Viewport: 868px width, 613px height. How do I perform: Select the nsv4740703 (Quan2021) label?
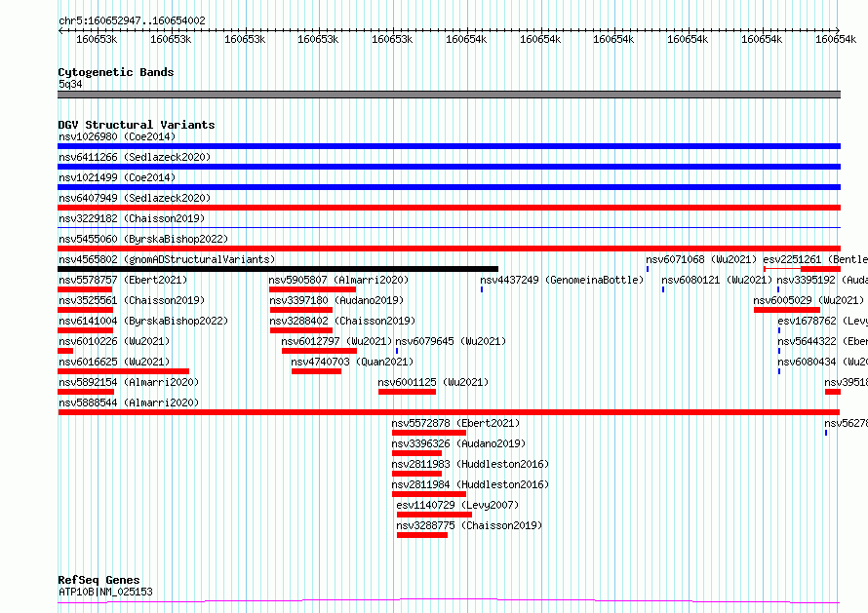[x=352, y=362]
